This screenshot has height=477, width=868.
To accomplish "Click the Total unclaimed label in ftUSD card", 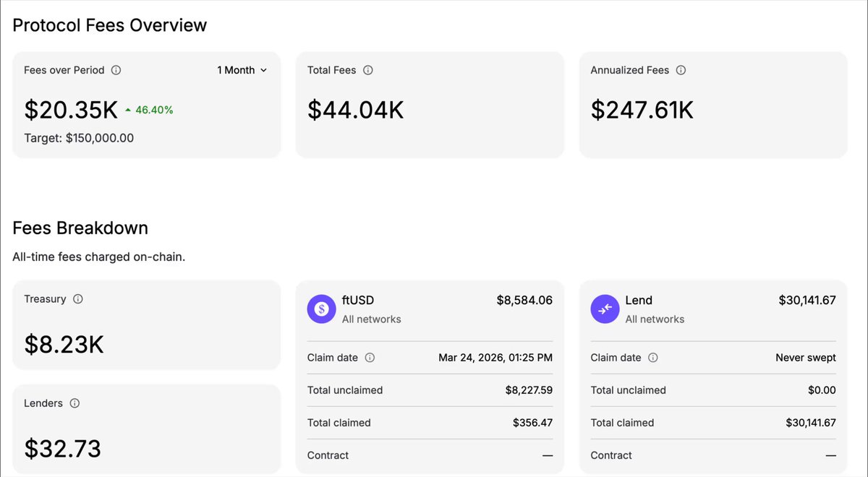I will 345,390.
